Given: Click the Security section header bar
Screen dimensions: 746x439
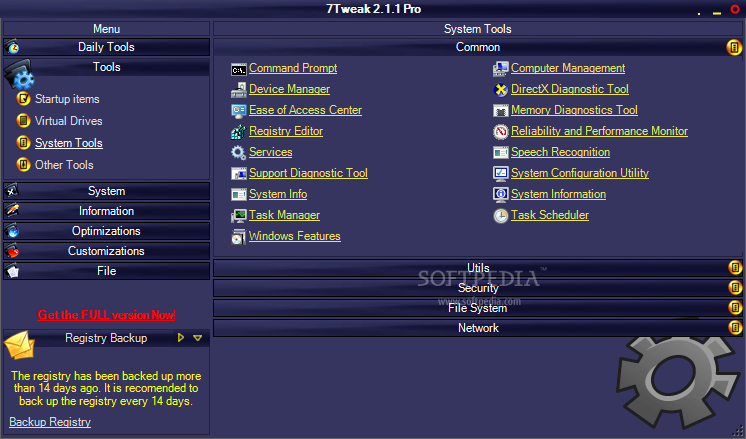Looking at the screenshot, I should click(478, 288).
